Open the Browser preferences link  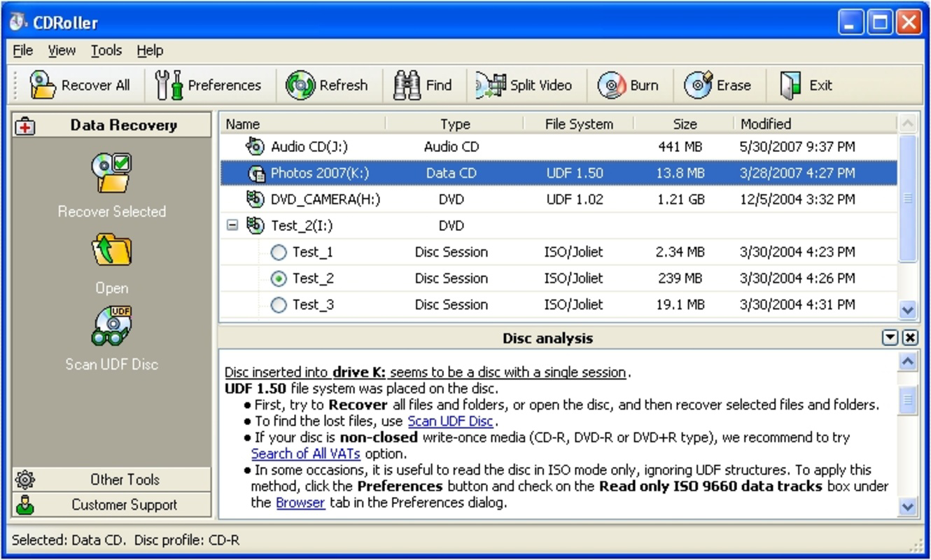point(300,503)
